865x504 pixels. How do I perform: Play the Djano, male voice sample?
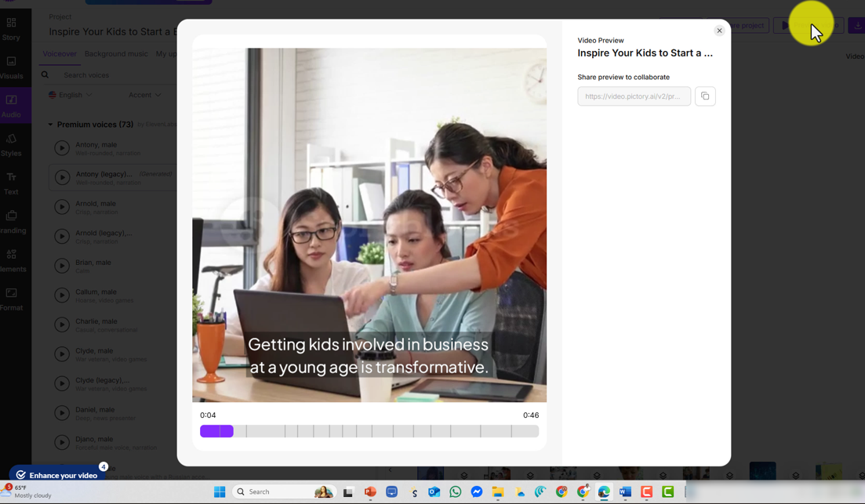62,442
